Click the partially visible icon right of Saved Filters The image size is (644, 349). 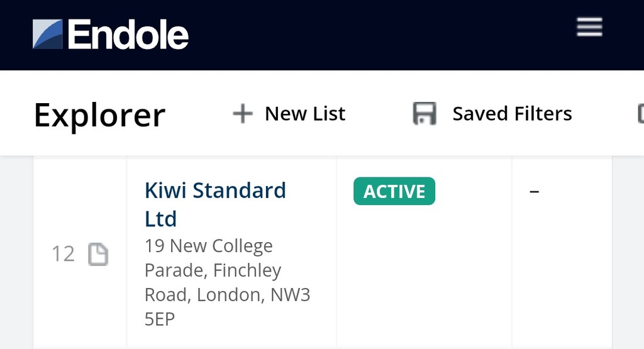(640, 114)
